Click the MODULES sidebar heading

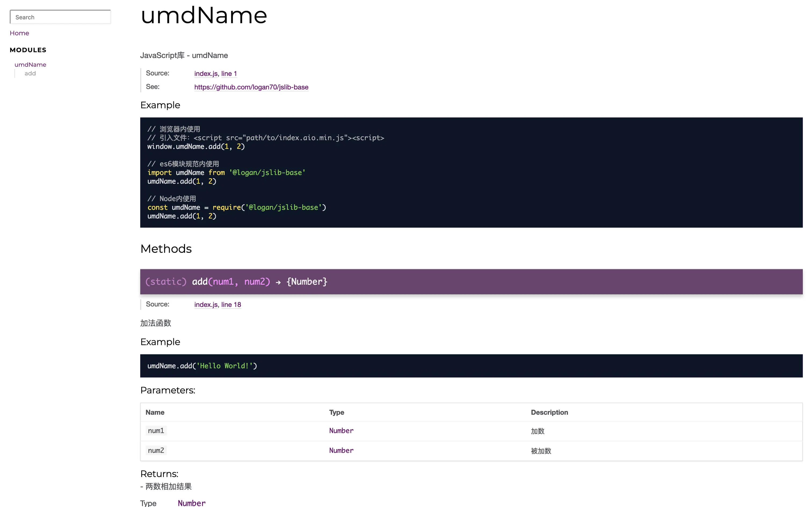28,50
